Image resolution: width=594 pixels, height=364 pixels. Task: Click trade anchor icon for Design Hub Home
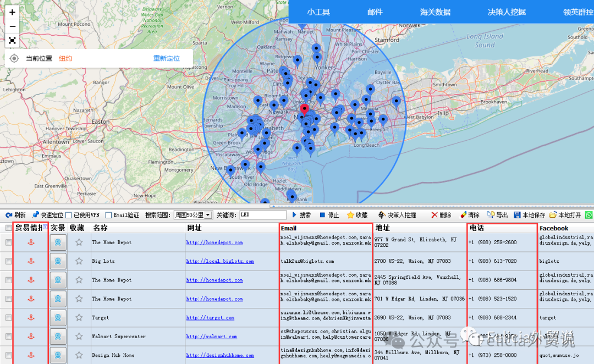[x=31, y=355]
